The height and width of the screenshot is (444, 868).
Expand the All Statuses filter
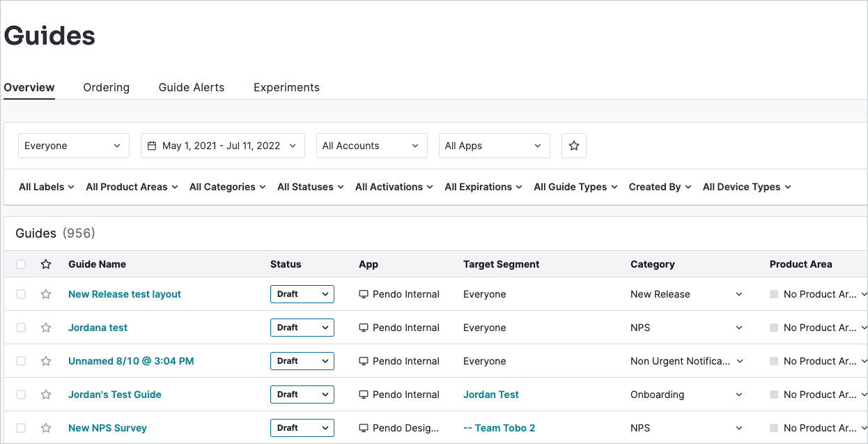click(x=310, y=187)
